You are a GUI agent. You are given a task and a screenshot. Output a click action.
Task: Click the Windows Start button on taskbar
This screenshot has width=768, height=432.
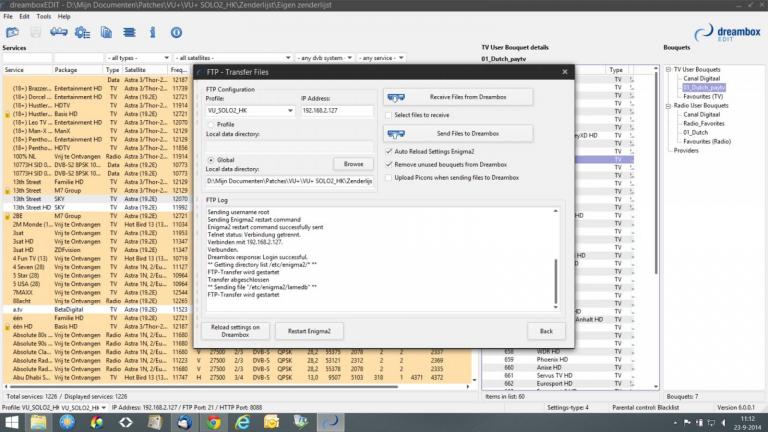pyautogui.click(x=13, y=422)
